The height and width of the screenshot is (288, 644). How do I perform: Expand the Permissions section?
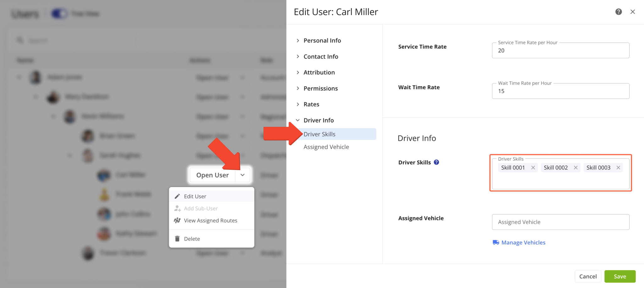320,88
